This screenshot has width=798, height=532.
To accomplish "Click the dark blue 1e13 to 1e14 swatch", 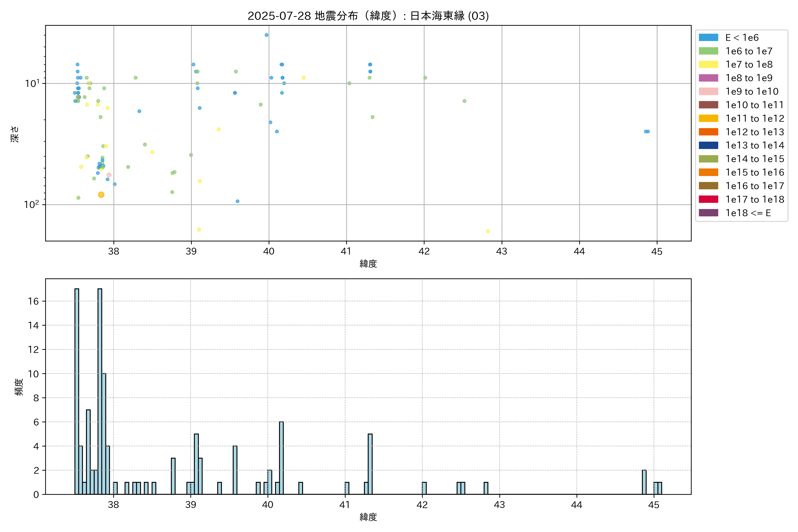I will coord(708,145).
